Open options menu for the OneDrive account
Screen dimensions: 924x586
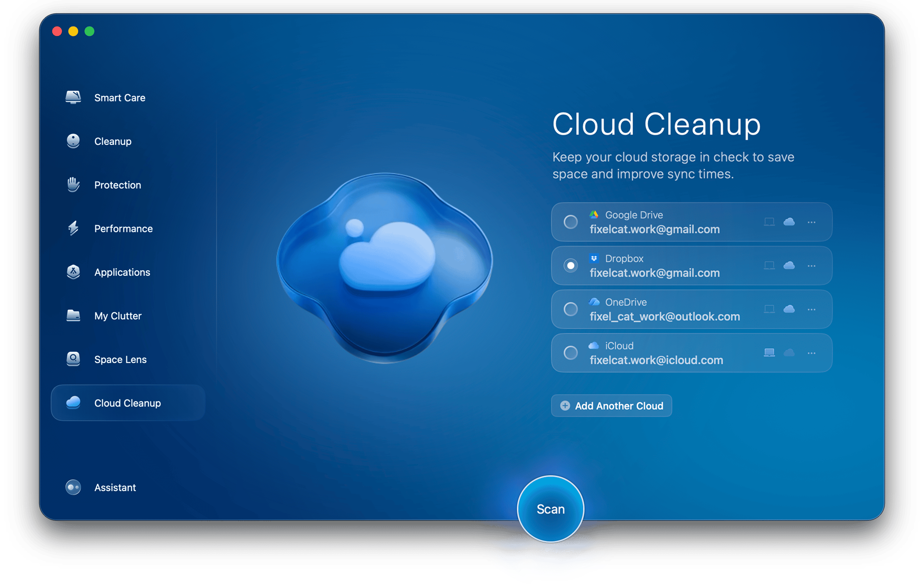coord(812,309)
